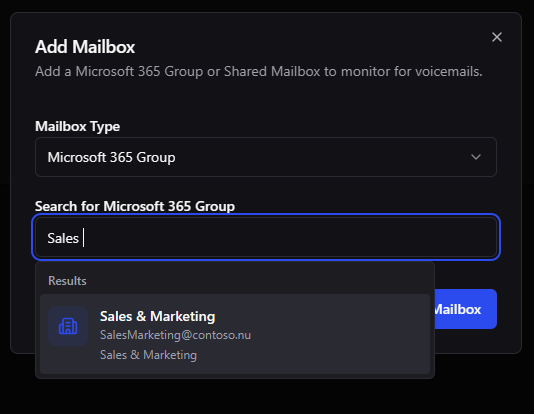Open the Mailbox Type dropdown
Screen dimensions: 534x414
point(266,157)
